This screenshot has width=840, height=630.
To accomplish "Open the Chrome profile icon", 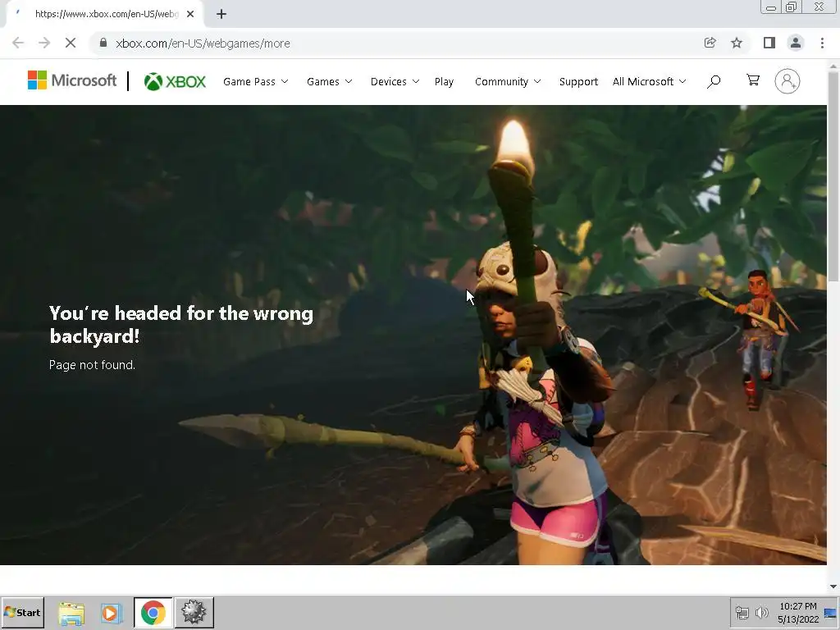I will click(x=796, y=43).
